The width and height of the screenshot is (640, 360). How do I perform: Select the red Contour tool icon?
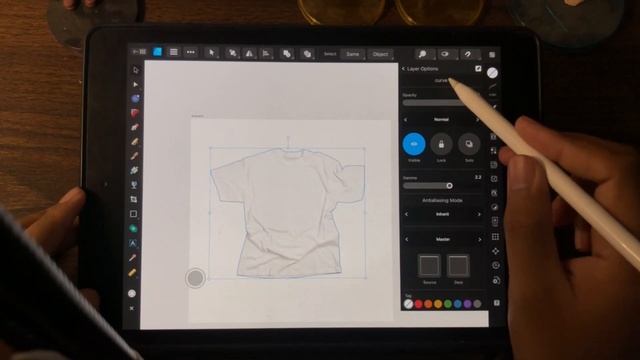pos(135,113)
